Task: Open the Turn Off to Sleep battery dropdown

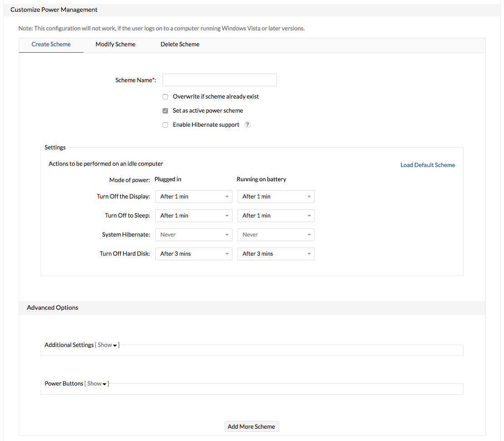Action: coord(276,215)
